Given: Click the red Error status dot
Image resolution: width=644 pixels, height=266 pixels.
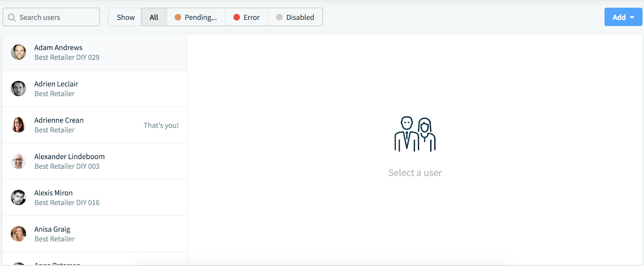Looking at the screenshot, I should click(x=237, y=17).
